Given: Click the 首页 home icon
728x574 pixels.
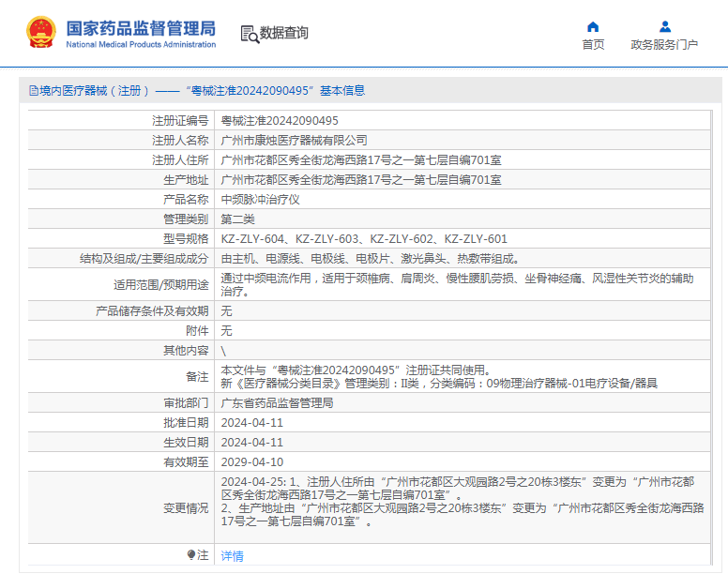Looking at the screenshot, I should (593, 27).
